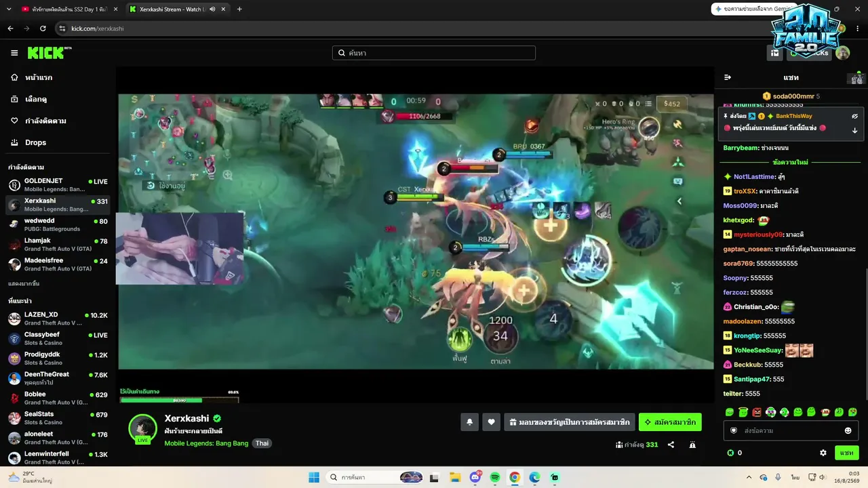Open wedwedd channel from sidebar
The width and height of the screenshot is (868, 488).
tap(58, 224)
